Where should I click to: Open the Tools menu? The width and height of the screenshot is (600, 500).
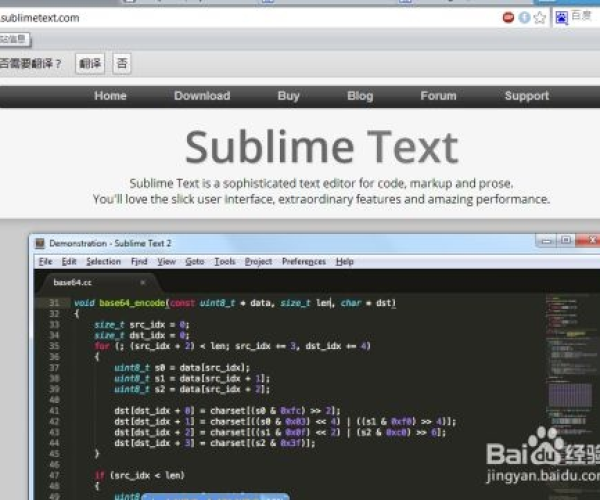click(225, 262)
